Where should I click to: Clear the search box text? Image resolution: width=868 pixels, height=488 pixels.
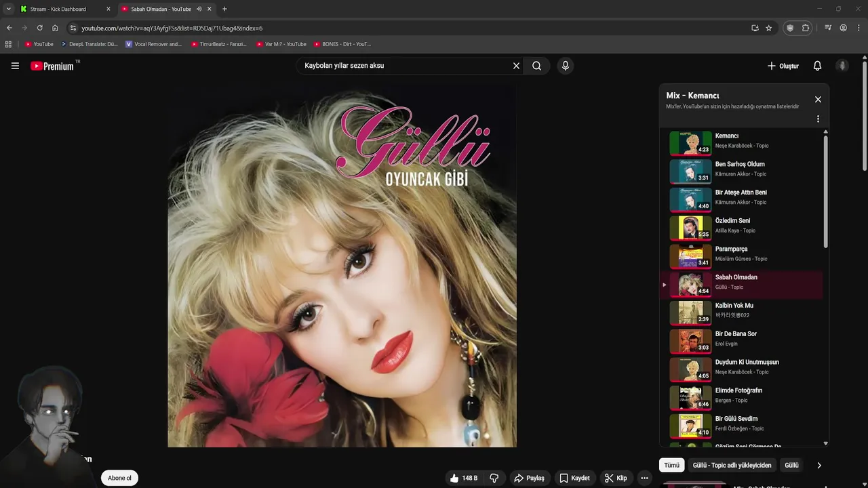coord(516,66)
